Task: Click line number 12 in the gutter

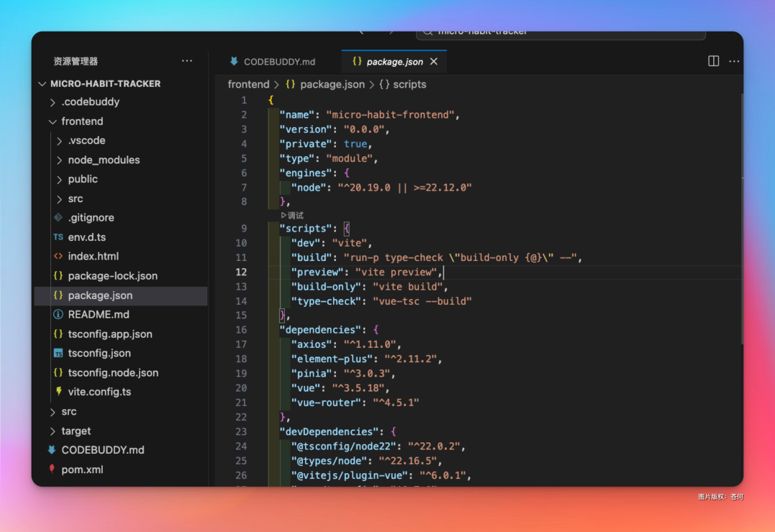Action: pyautogui.click(x=241, y=272)
